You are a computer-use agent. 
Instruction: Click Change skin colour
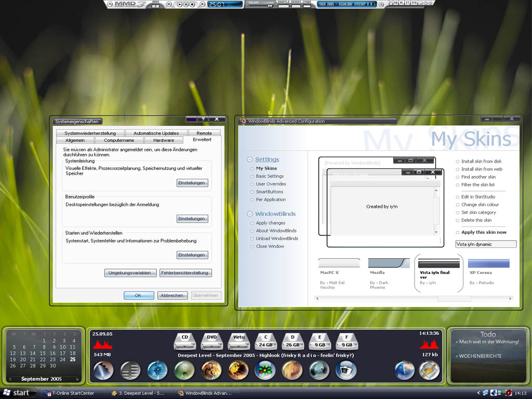pos(480,205)
